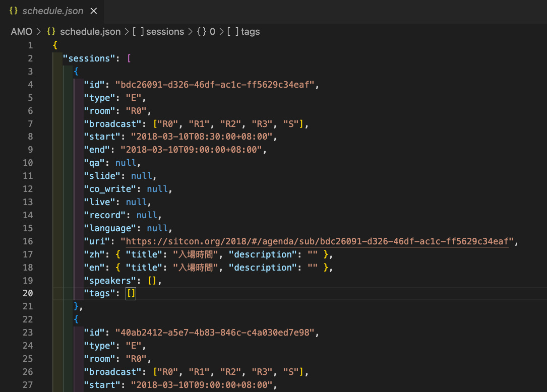Close the schedule.json tab
547x392 pixels.
coord(93,11)
